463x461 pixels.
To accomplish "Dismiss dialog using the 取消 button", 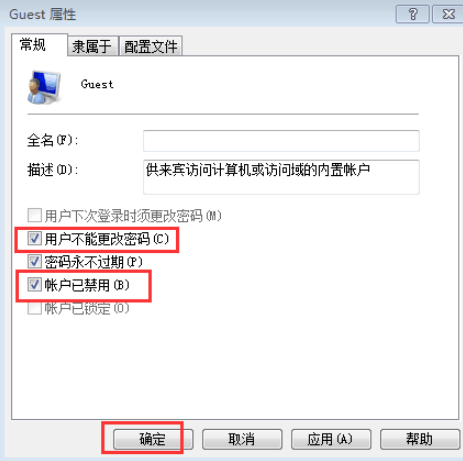I will (x=242, y=439).
